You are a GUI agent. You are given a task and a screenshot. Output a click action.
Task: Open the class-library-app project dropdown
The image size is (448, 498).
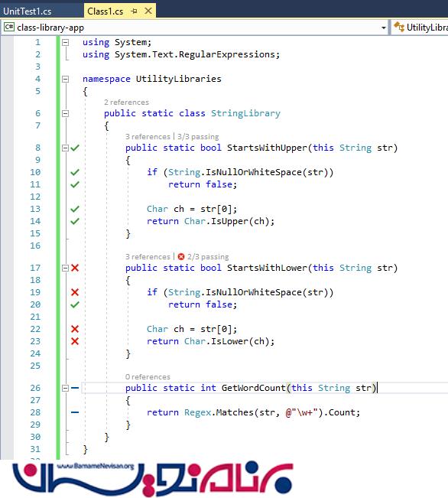[384, 28]
